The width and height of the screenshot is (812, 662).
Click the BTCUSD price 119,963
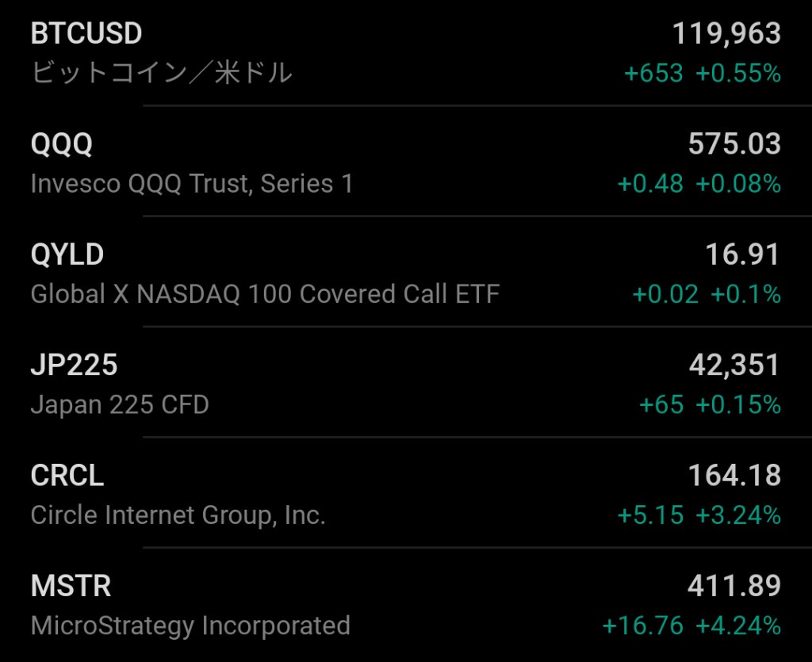726,33
